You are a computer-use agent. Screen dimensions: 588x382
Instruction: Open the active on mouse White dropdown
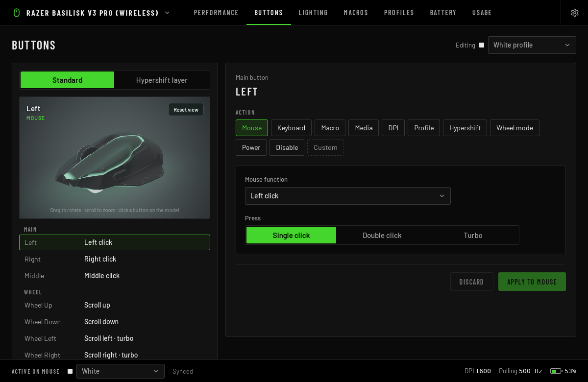click(121, 371)
